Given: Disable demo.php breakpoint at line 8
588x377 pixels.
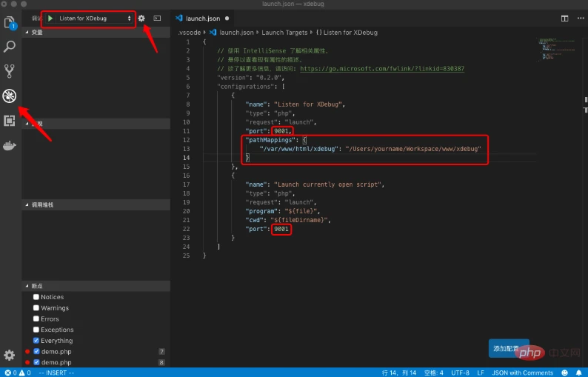Looking at the screenshot, I should coord(36,362).
